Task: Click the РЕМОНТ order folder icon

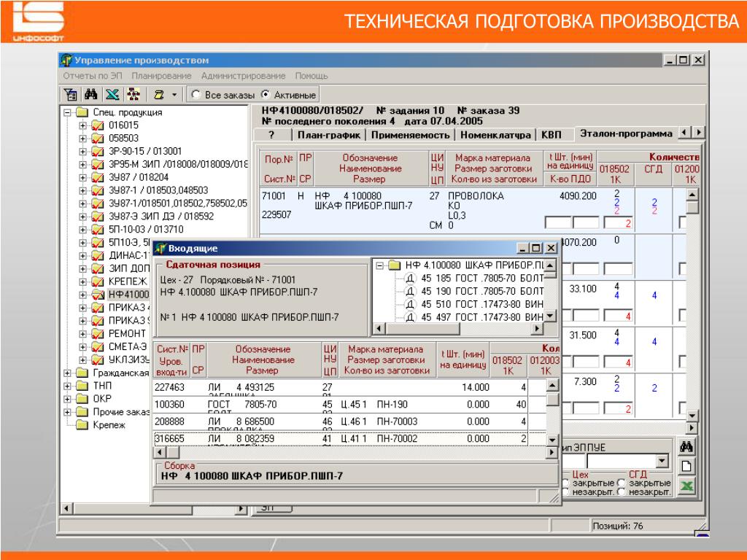Action: [97, 333]
